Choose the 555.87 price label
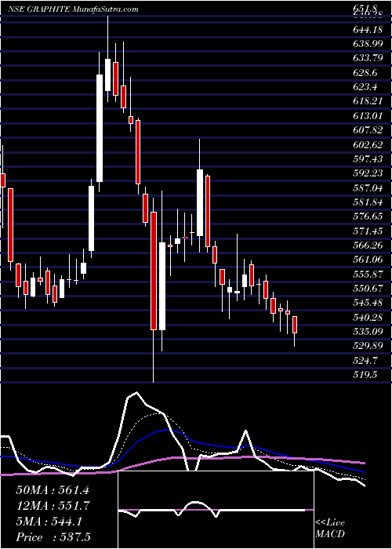Viewport: 392px width, 549px height. 369,275
